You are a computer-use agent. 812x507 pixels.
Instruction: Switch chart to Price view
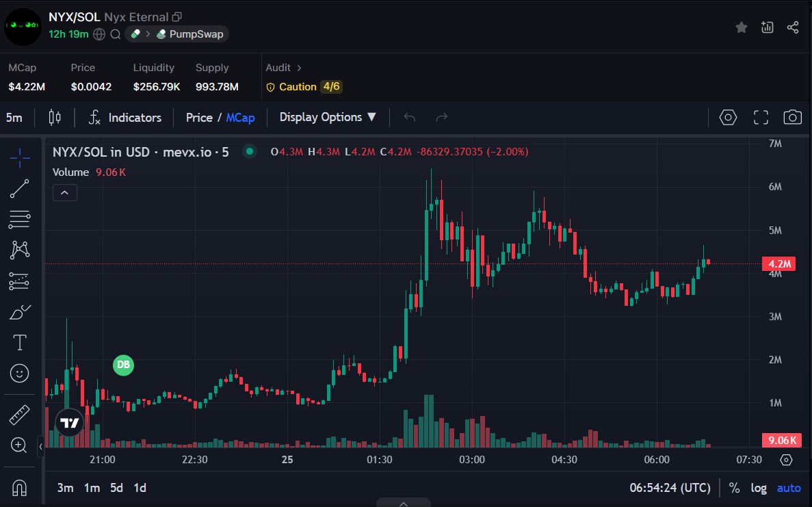tap(199, 118)
